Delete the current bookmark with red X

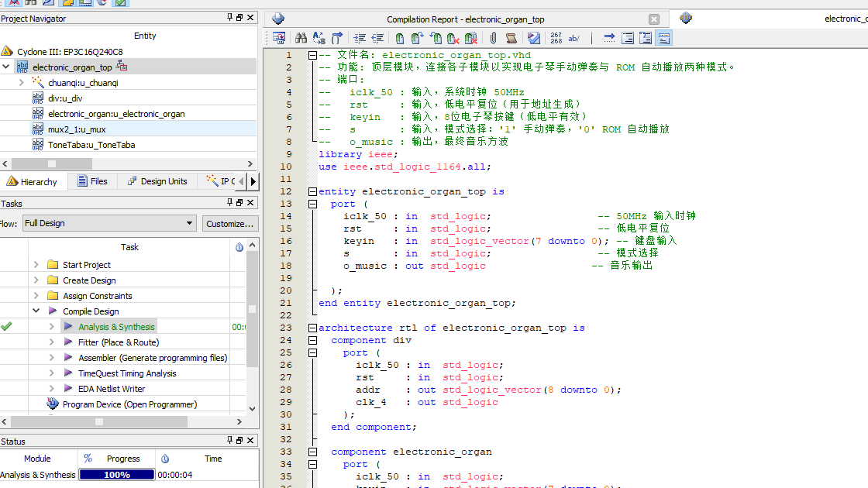pos(453,38)
